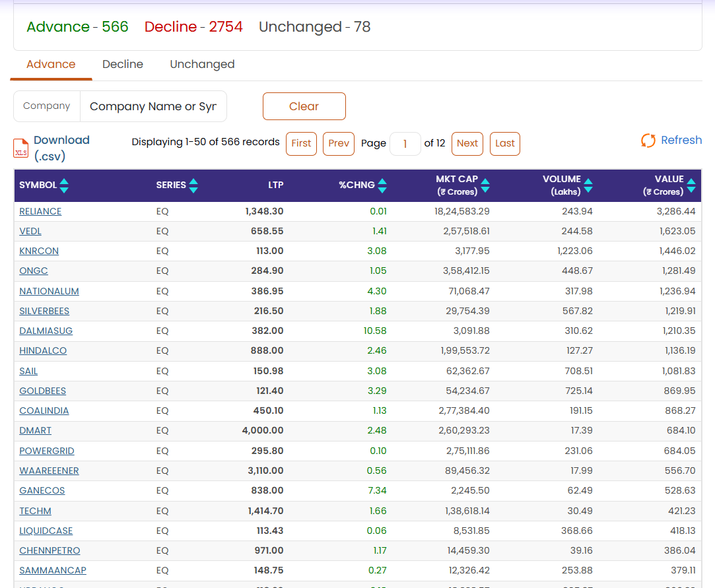
Task: Sort %CHNG ascending using the up arrow
Action: click(x=383, y=182)
